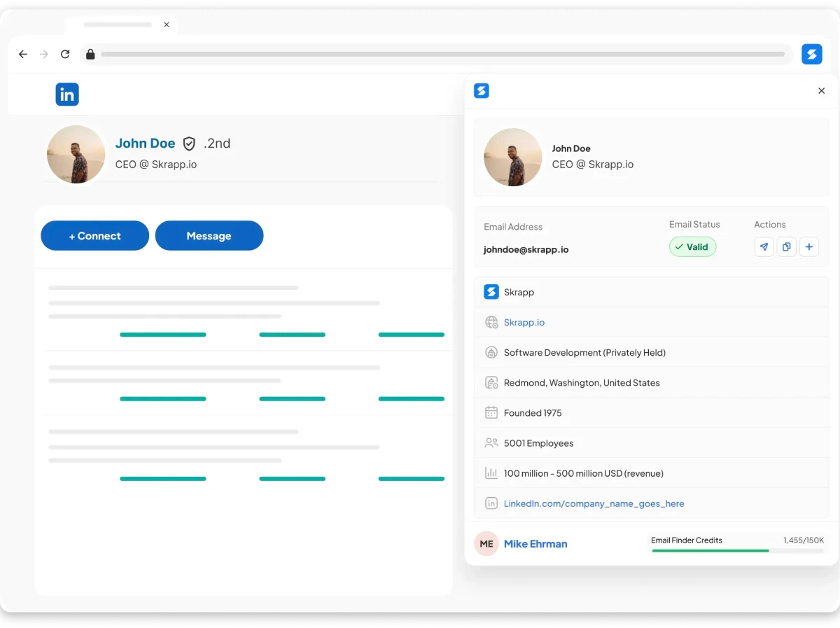Click the industry building icon

(491, 353)
